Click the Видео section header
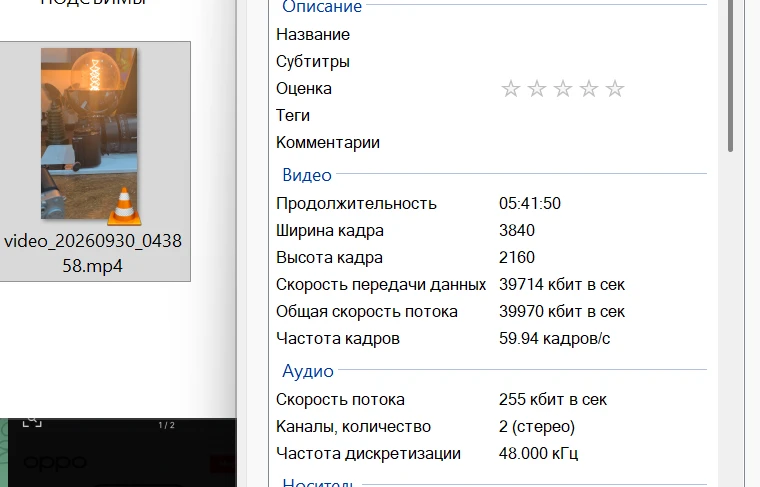The height and width of the screenshot is (487, 760). coord(307,175)
